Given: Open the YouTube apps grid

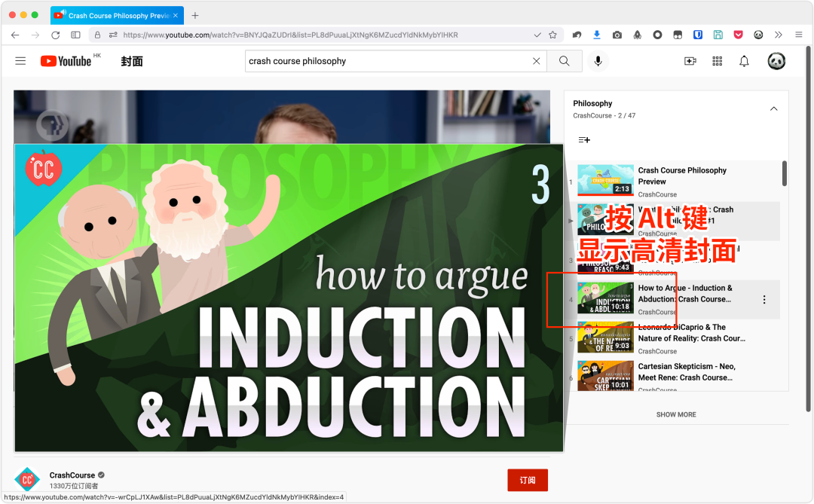Looking at the screenshot, I should [717, 61].
